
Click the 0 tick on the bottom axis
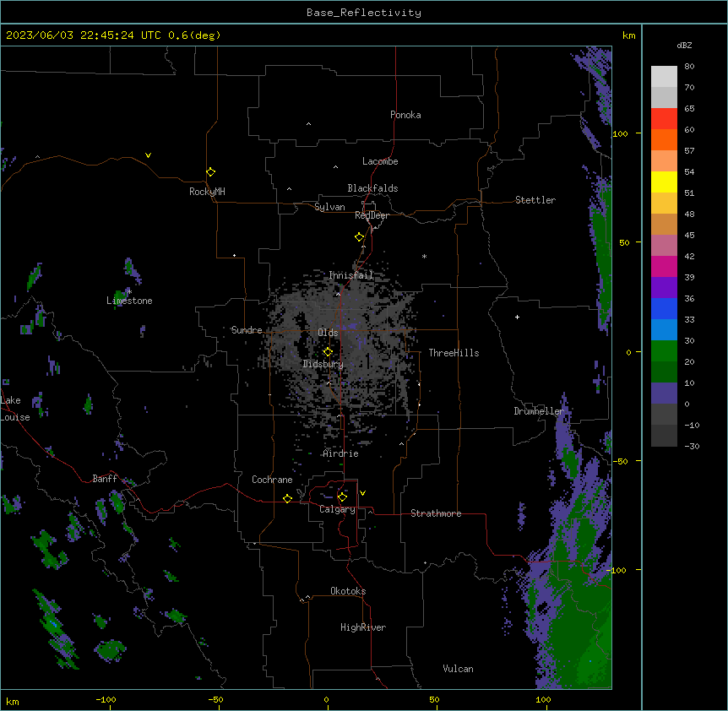tap(326, 699)
